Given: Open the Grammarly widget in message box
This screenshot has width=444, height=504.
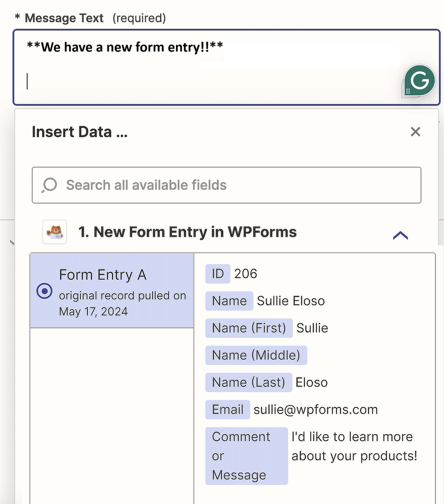Looking at the screenshot, I should click(419, 80).
